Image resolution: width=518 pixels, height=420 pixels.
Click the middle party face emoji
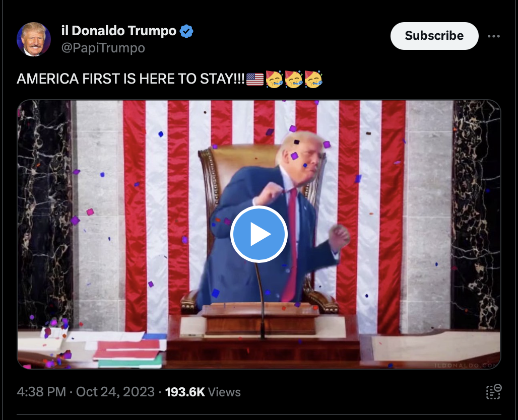pos(294,79)
